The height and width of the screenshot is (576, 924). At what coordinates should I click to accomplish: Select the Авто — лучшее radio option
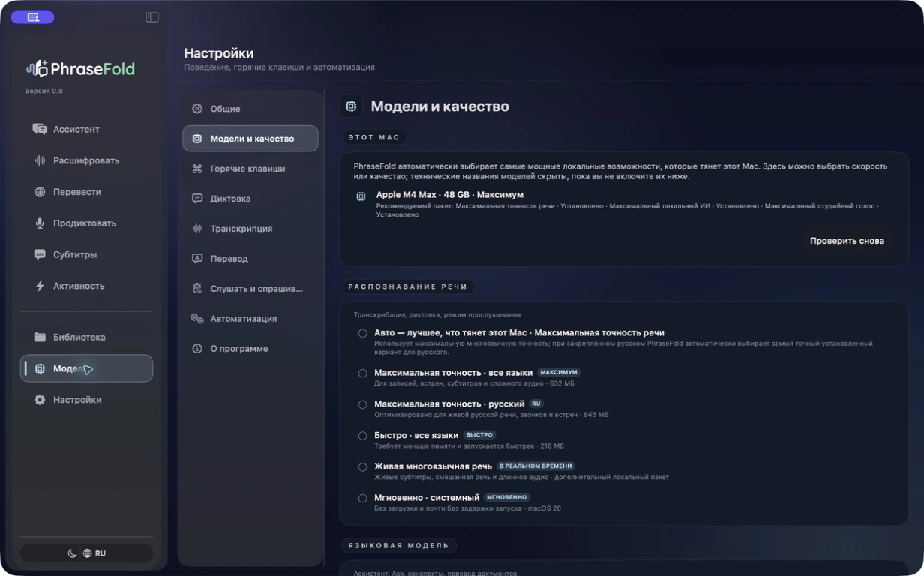pyautogui.click(x=362, y=333)
